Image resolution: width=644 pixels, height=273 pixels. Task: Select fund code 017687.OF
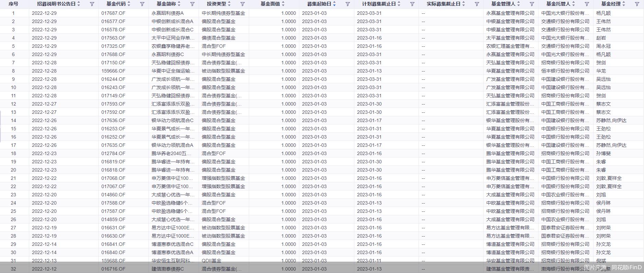(113, 13)
